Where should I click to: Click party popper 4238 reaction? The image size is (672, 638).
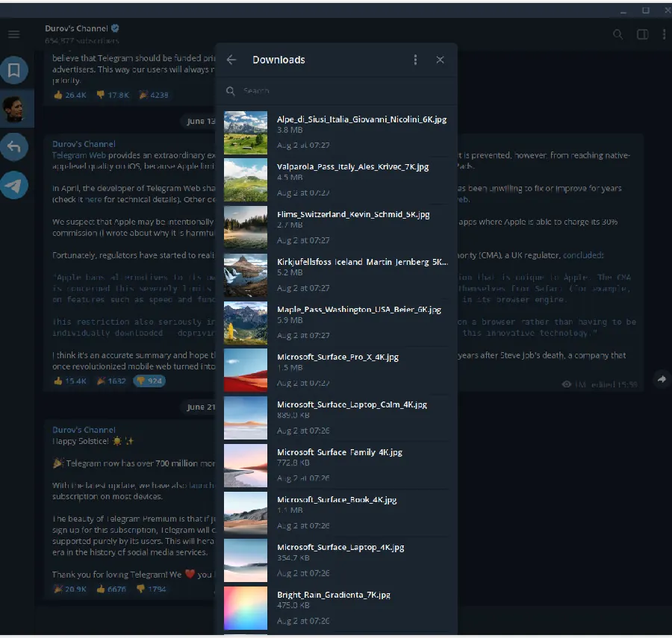coord(153,95)
